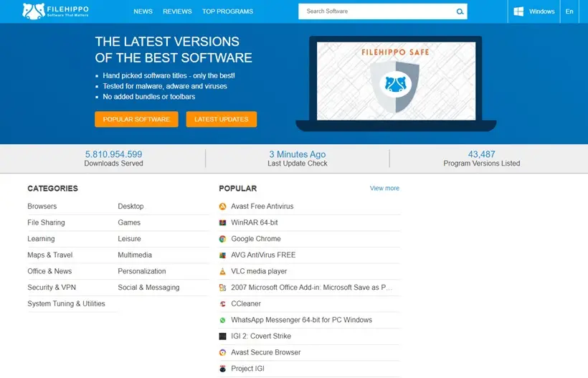
Task: Open the VLC media player link
Action: click(259, 271)
